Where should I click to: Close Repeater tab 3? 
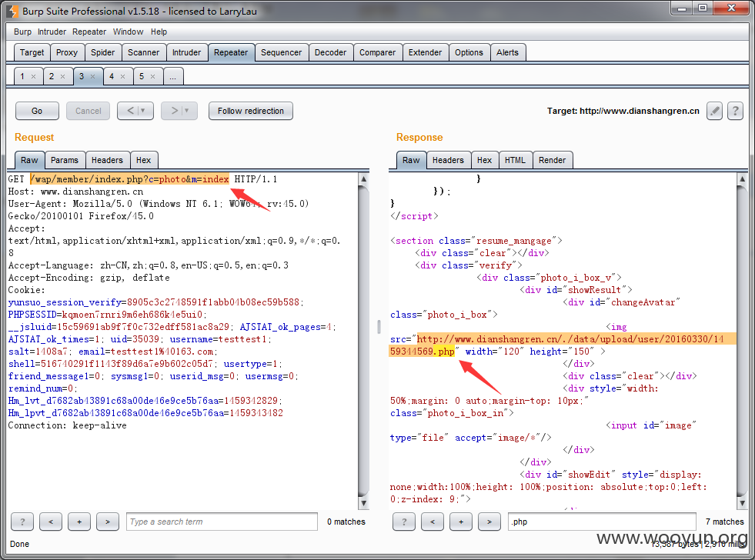(x=92, y=76)
